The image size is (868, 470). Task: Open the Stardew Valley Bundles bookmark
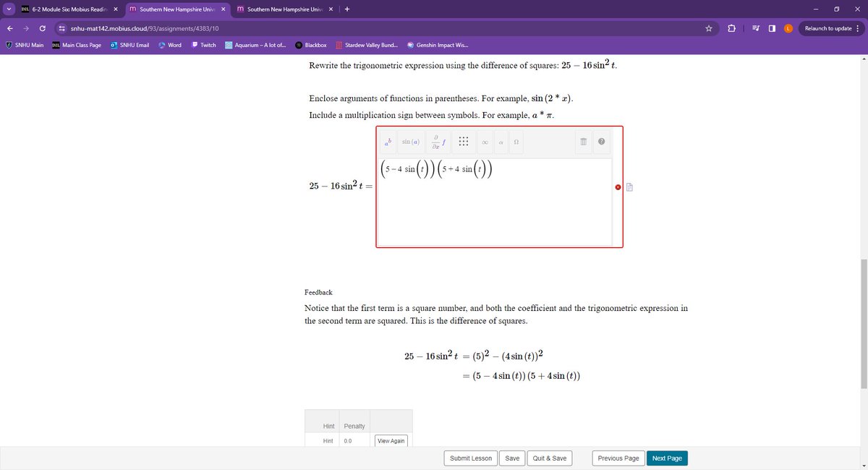click(366, 45)
